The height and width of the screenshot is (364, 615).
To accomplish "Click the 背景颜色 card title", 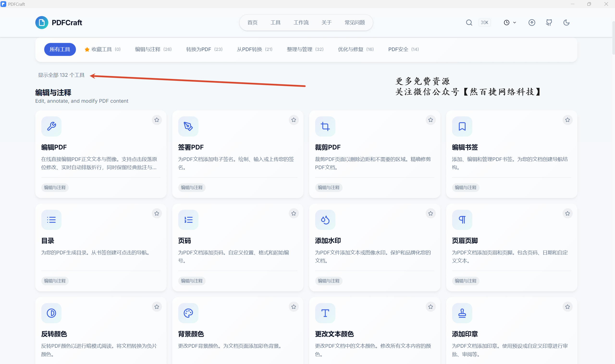I will coord(191,334).
